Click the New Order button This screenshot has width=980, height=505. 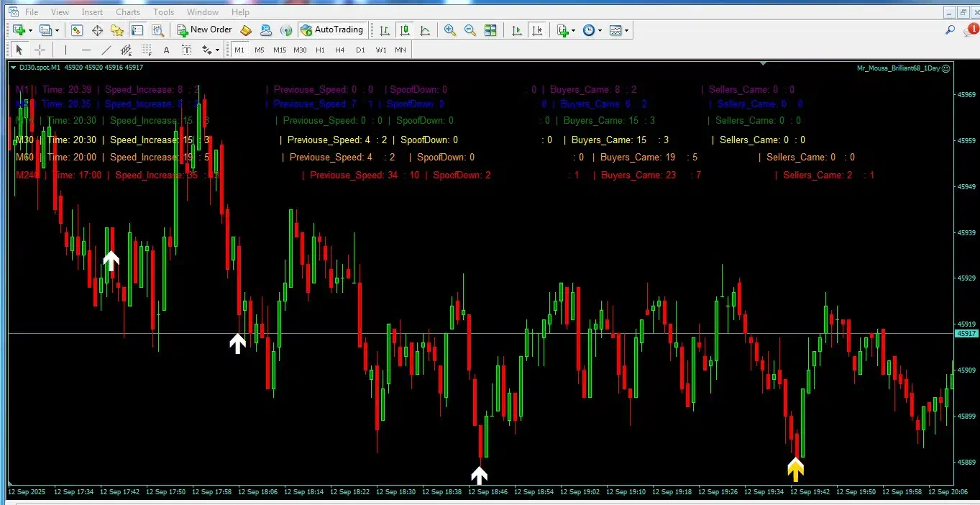pyautogui.click(x=204, y=30)
